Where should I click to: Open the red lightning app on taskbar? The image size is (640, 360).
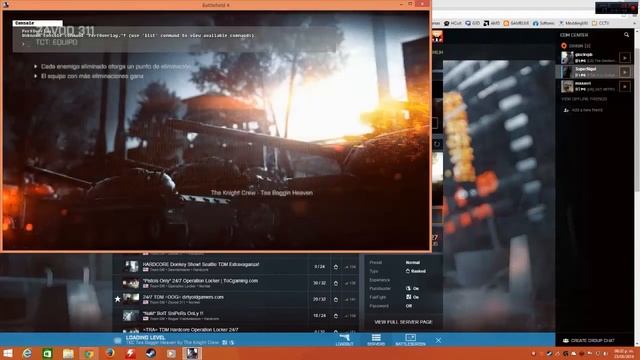tap(130, 353)
